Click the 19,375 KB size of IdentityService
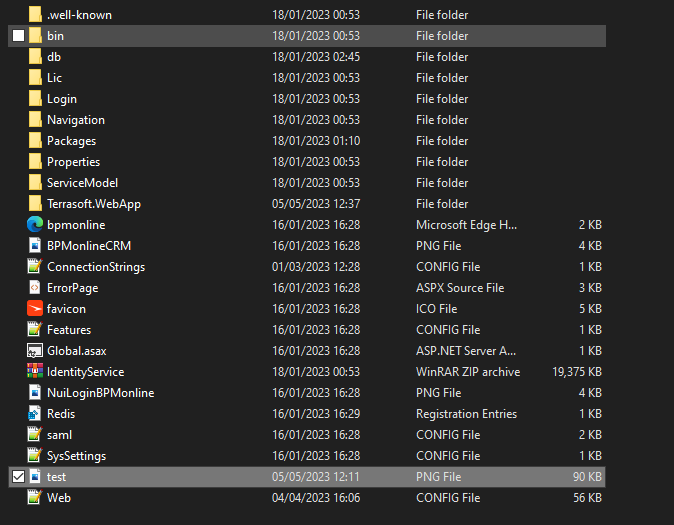The width and height of the screenshot is (674, 525). pyautogui.click(x=577, y=372)
